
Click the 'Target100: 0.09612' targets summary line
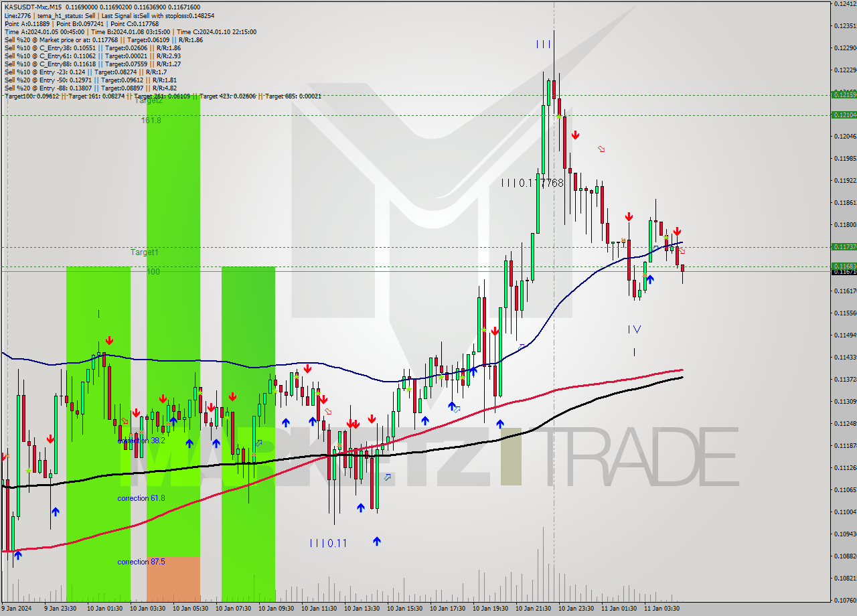pos(163,96)
